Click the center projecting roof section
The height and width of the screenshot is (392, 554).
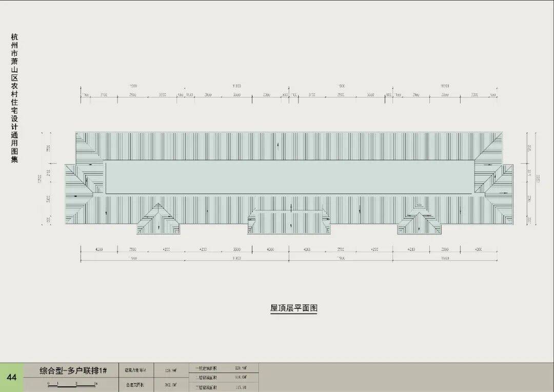click(x=289, y=221)
